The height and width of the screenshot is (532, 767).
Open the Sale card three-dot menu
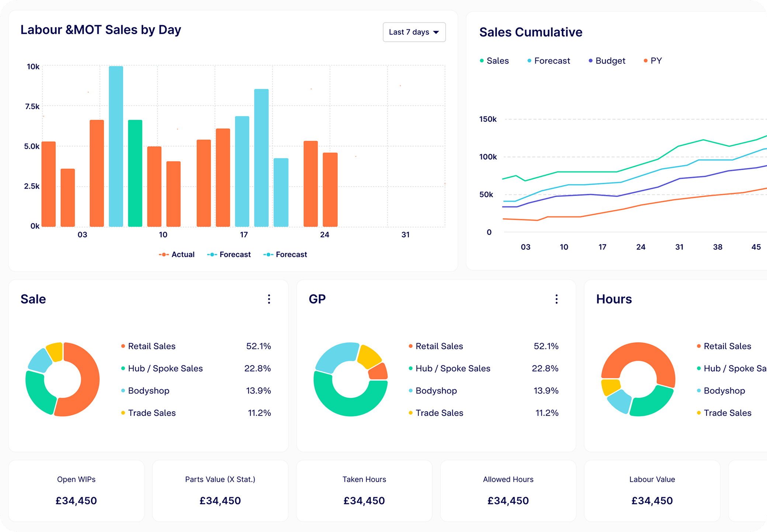point(269,299)
